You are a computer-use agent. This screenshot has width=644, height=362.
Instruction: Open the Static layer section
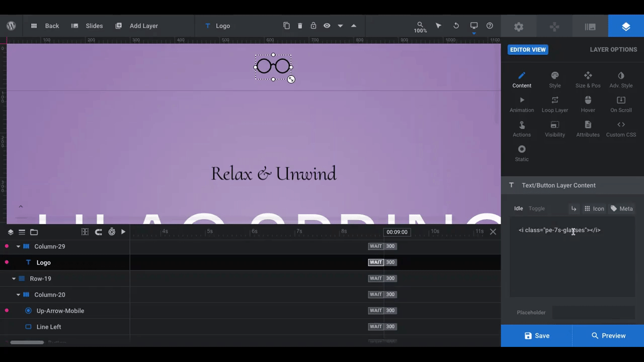pyautogui.click(x=522, y=154)
